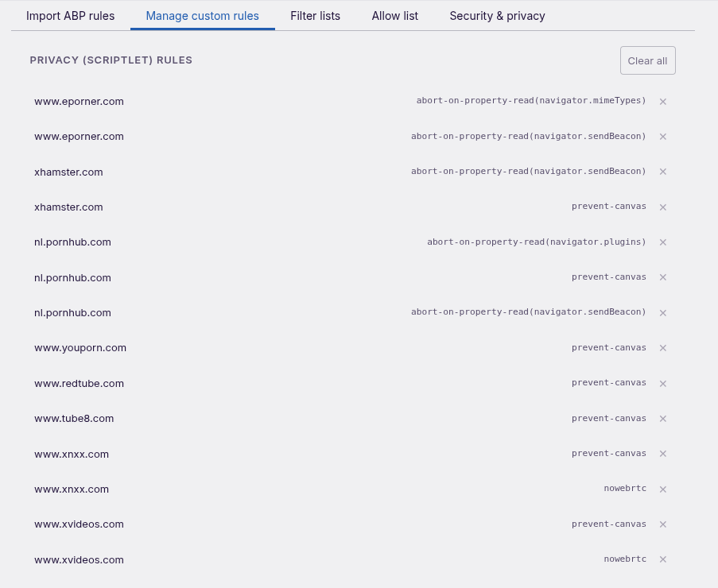Screen dimensions: 718x588
Task: Select www.eporner.com domain in mimeTypes row
Action: [79, 102]
